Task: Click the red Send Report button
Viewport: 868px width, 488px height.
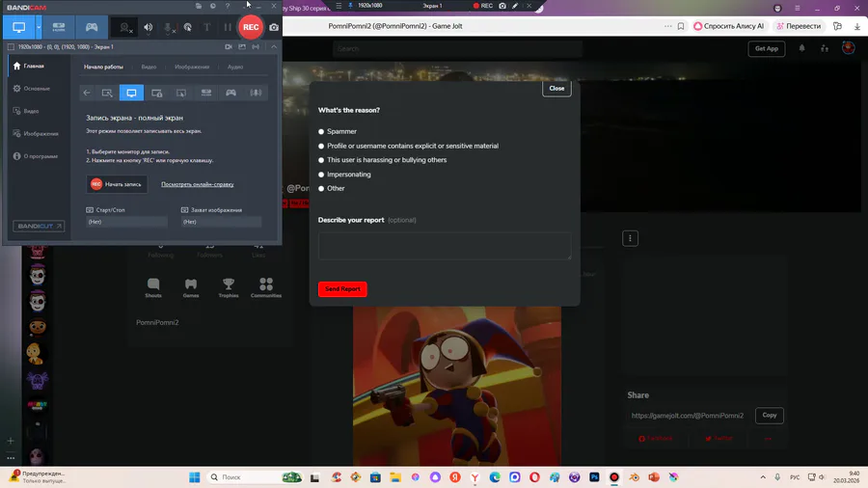Action: 342,288
